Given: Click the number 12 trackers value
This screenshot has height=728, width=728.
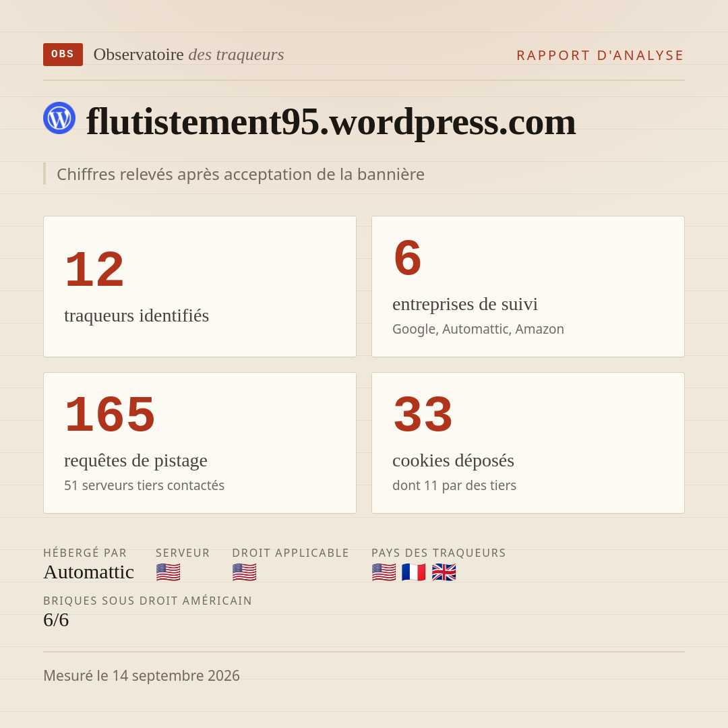Looking at the screenshot, I should click(x=95, y=269).
